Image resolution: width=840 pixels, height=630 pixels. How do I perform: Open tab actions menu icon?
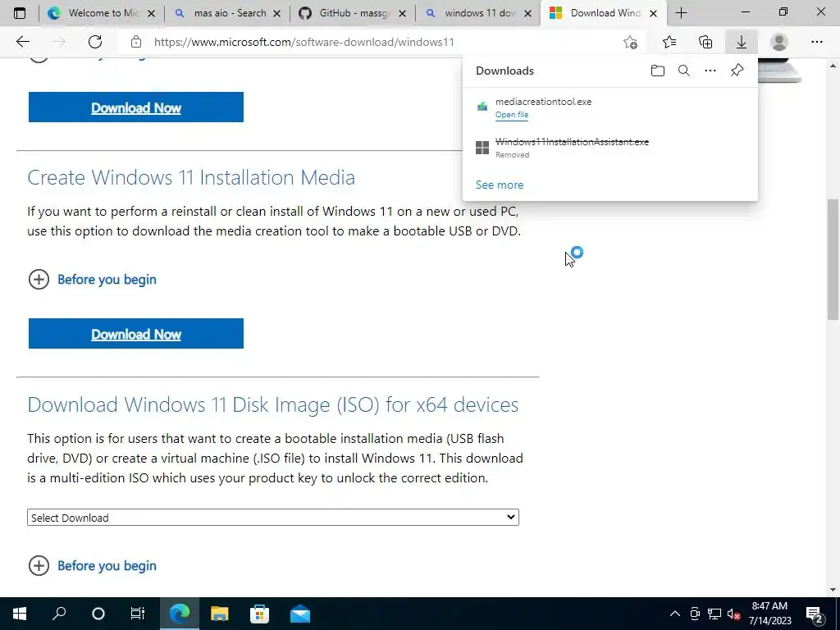(20, 13)
